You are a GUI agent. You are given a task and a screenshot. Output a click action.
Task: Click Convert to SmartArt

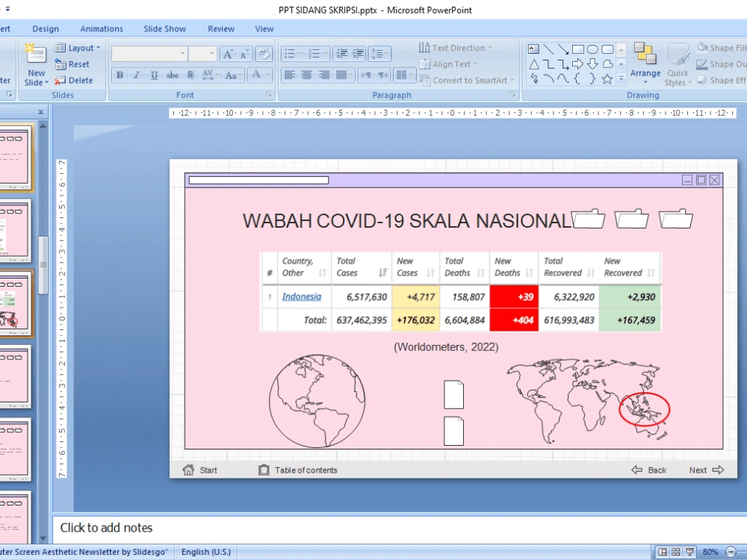[x=467, y=81]
